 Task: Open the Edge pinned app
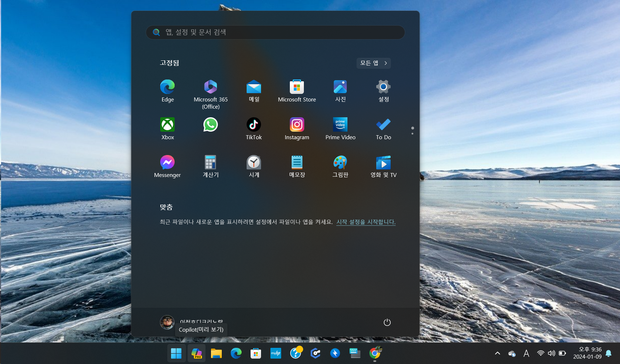167,91
